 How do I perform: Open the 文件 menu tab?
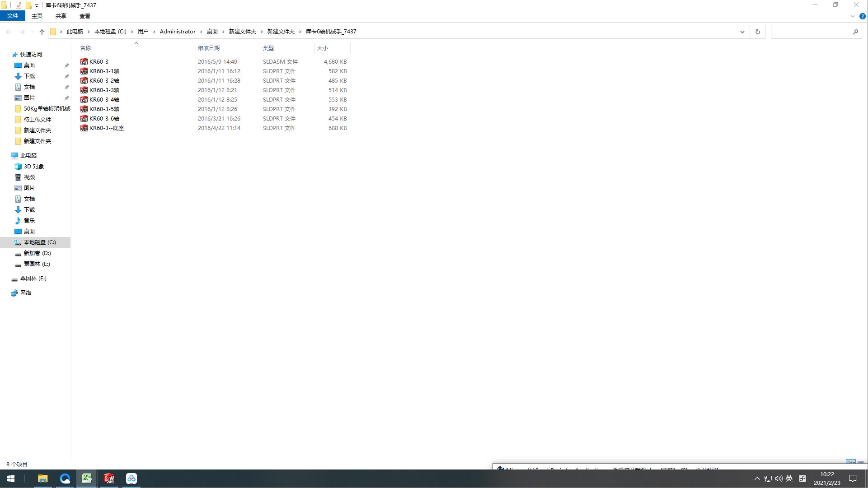[x=13, y=16]
